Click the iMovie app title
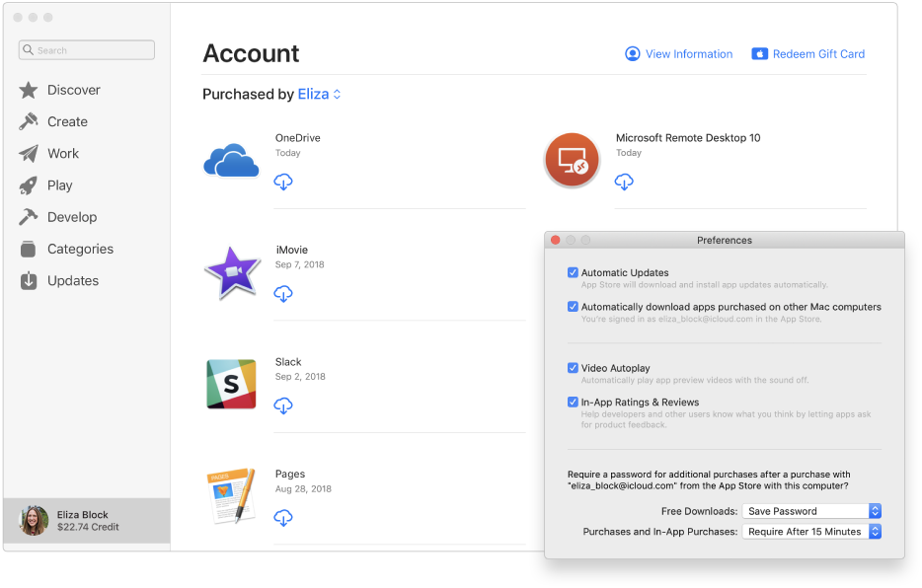 [x=292, y=250]
